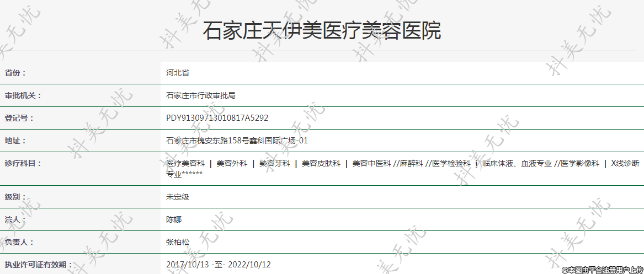This screenshot has height=274, width=644.
Task: Select the 医学检验科 department entry
Action: (x=451, y=163)
